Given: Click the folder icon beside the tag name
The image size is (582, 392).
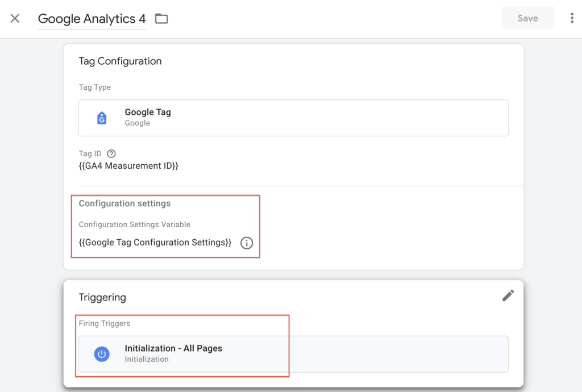Looking at the screenshot, I should (x=161, y=19).
